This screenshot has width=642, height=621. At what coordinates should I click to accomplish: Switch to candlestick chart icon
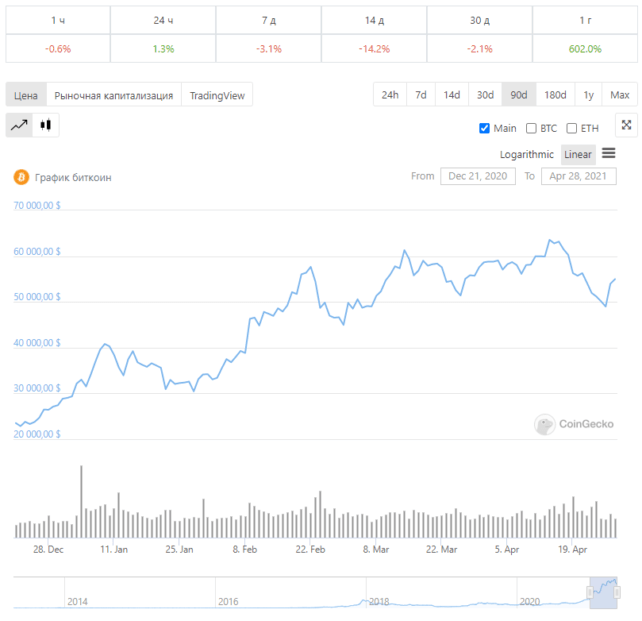coord(45,125)
